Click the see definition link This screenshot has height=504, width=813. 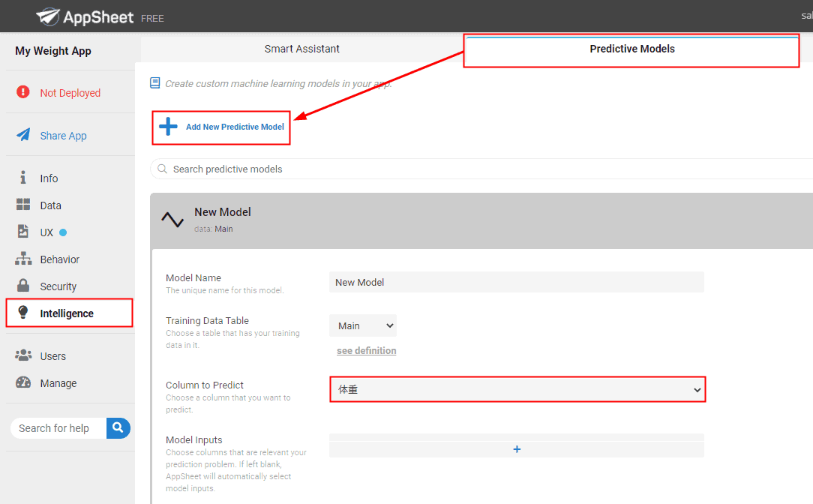(x=366, y=350)
